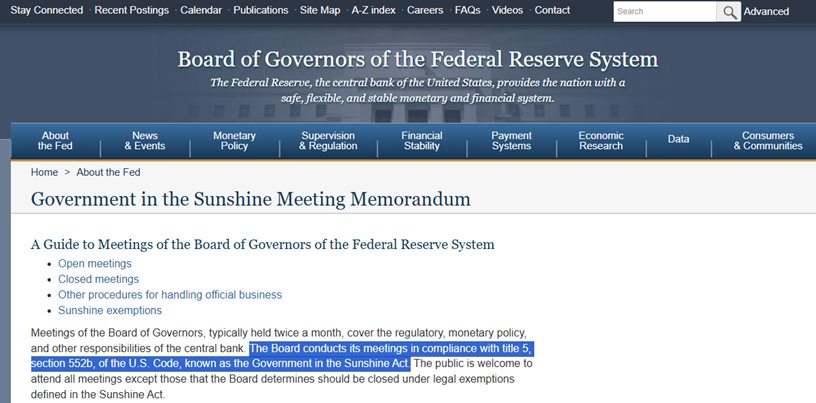Open Other procedures for handling official business
Image resolution: width=816 pixels, height=403 pixels.
click(170, 295)
